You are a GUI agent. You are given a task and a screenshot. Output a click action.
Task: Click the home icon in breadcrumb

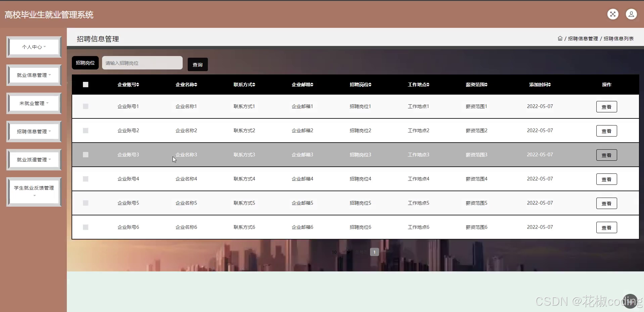tap(560, 39)
